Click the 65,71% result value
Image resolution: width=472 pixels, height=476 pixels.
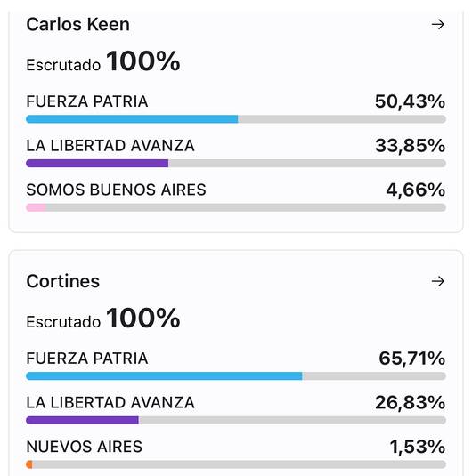pyautogui.click(x=411, y=359)
